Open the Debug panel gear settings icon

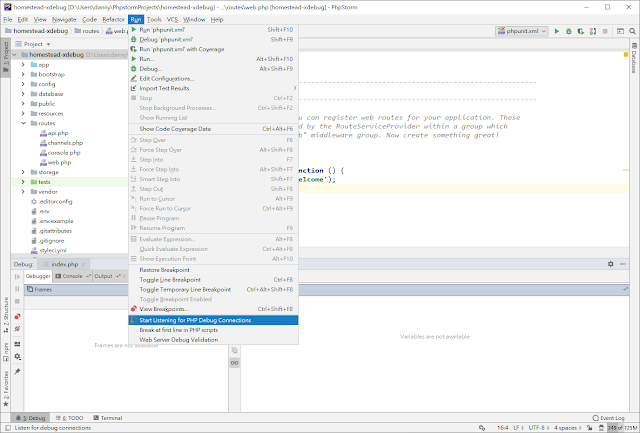tap(610, 264)
